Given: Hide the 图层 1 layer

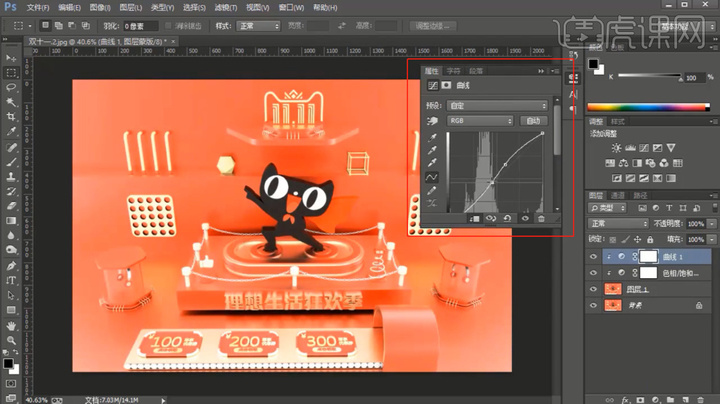Looking at the screenshot, I should tap(593, 289).
